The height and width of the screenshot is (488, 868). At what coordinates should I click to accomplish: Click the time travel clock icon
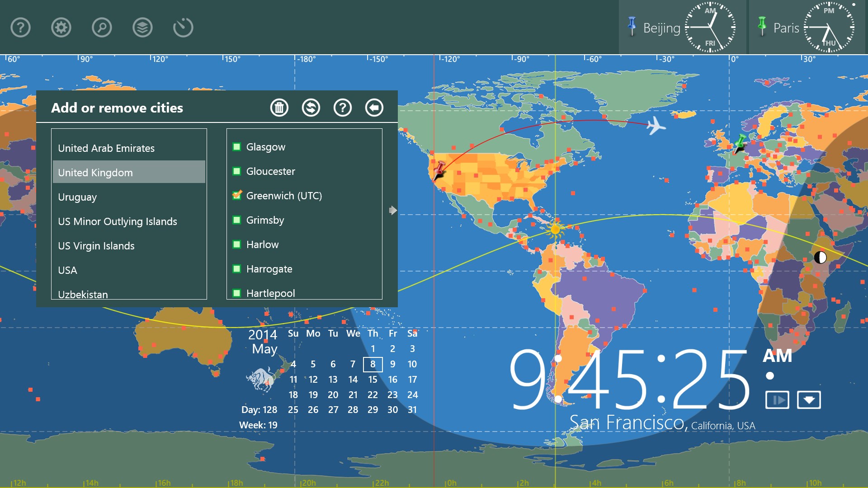point(183,28)
